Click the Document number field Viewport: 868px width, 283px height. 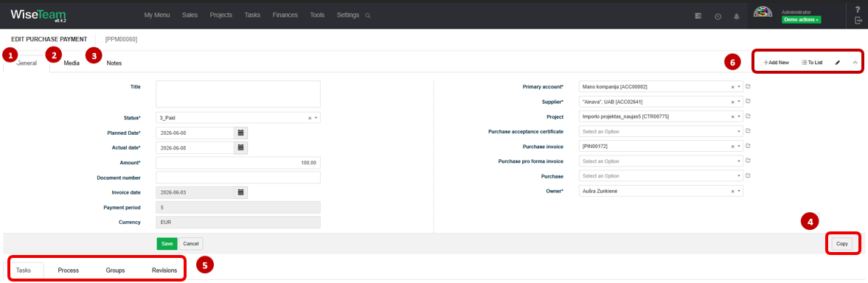click(x=238, y=178)
